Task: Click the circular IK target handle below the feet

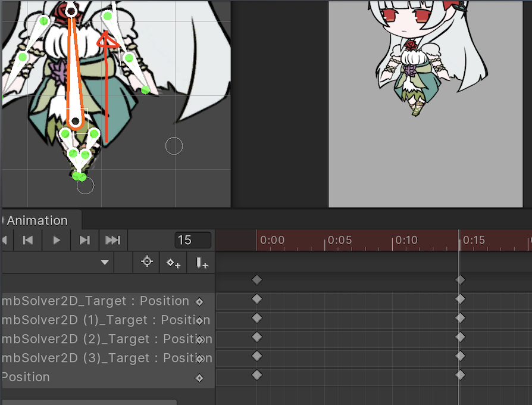Action: (85, 185)
